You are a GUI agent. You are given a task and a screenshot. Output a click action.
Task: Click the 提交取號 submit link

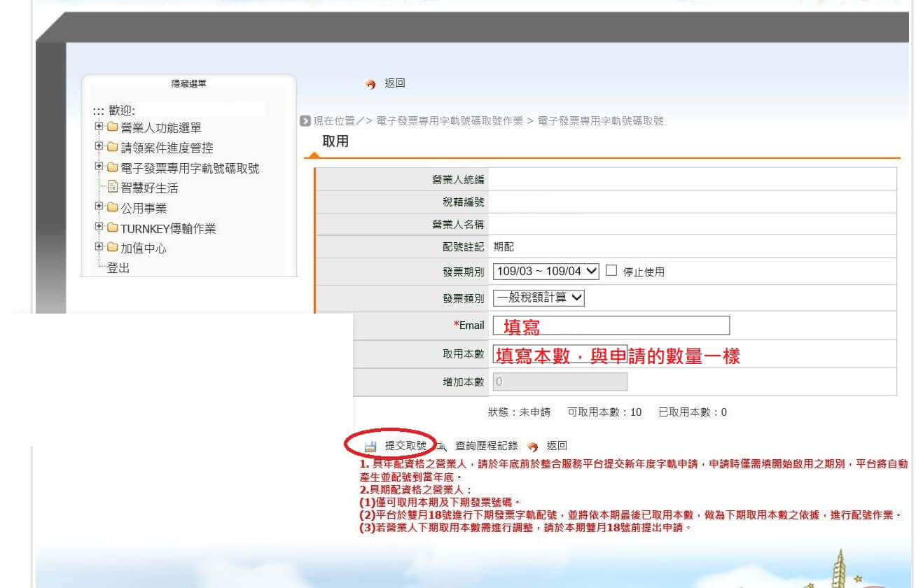(405, 446)
